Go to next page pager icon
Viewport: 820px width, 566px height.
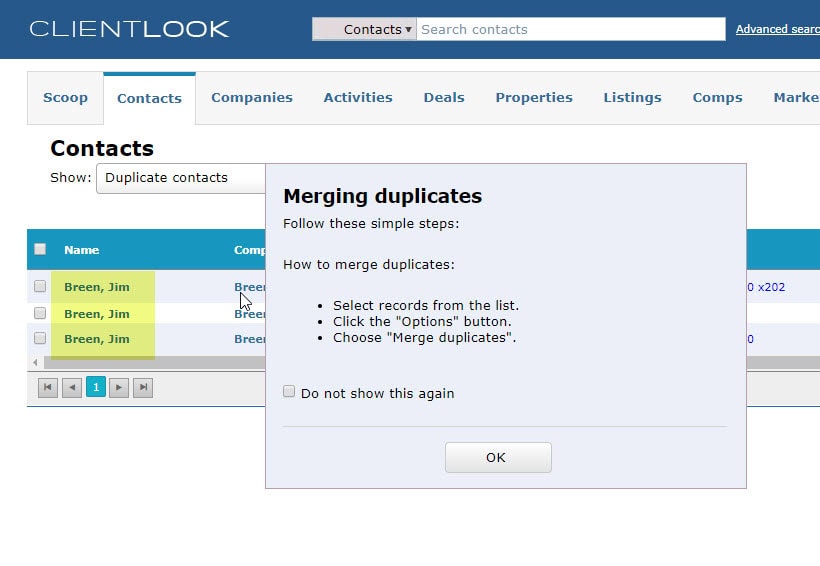[x=119, y=388]
